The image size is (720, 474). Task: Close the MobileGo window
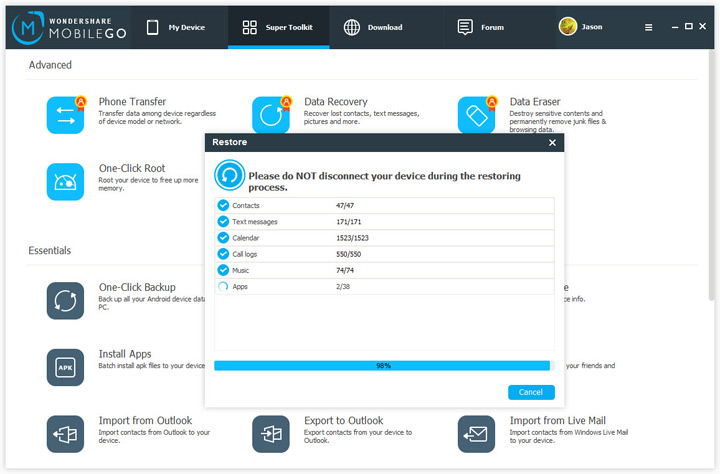[x=702, y=27]
